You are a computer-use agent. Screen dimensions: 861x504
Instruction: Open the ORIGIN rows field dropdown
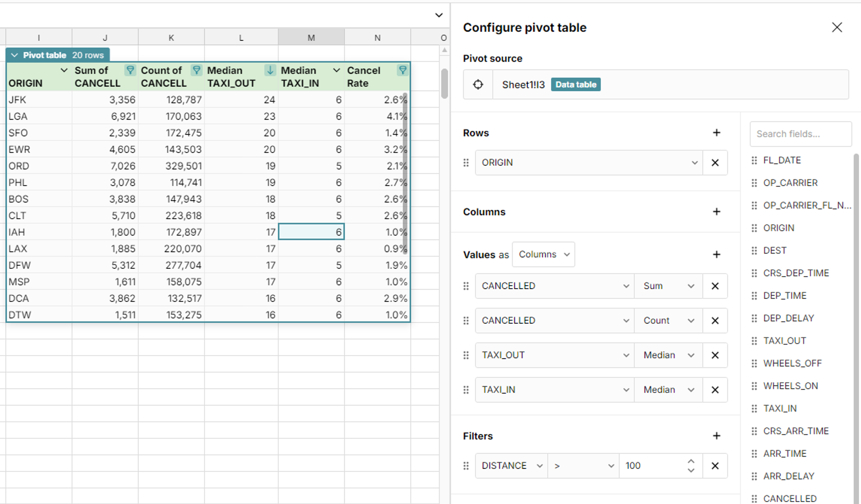point(589,163)
